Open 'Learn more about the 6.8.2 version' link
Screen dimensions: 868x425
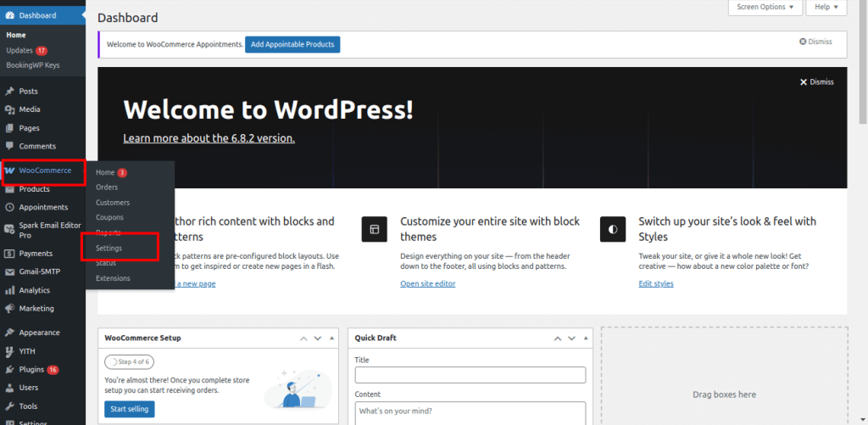click(209, 138)
